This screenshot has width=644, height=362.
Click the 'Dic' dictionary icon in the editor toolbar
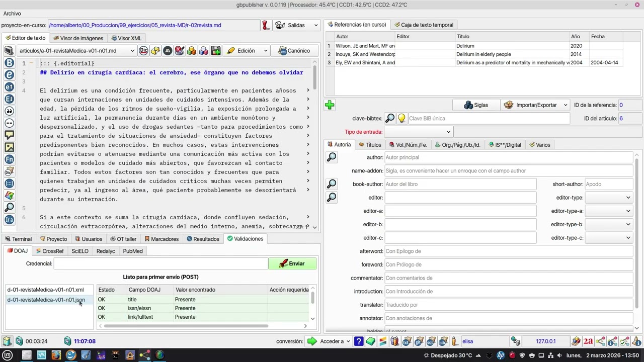[143, 50]
